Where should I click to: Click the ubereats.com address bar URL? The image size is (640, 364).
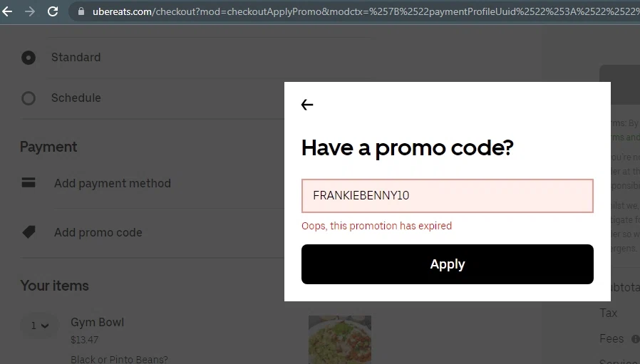coord(363,11)
